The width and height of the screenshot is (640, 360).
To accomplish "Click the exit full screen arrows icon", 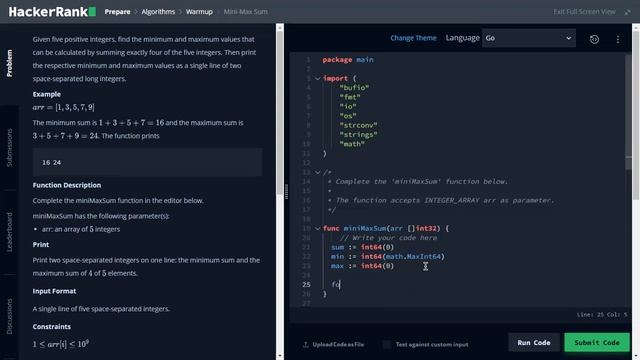I will (x=627, y=12).
